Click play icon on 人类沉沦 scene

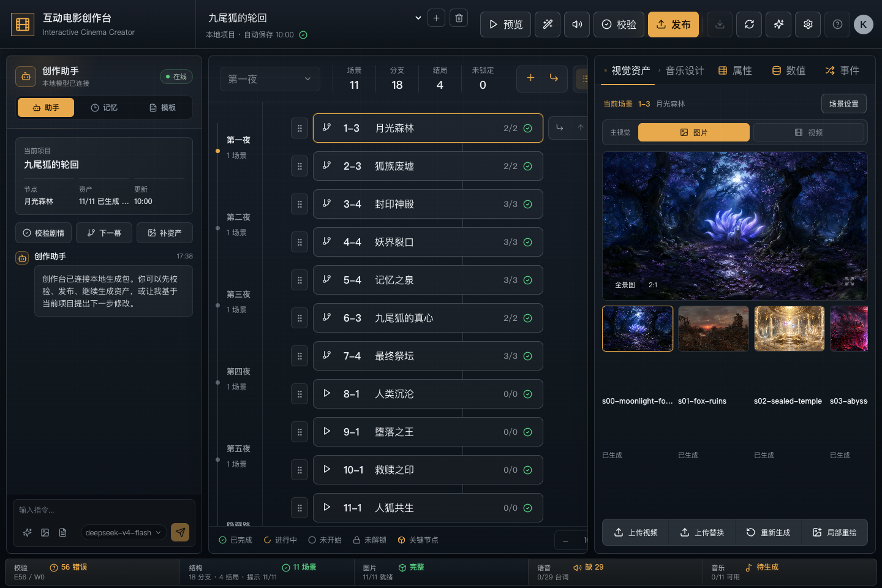click(x=327, y=393)
